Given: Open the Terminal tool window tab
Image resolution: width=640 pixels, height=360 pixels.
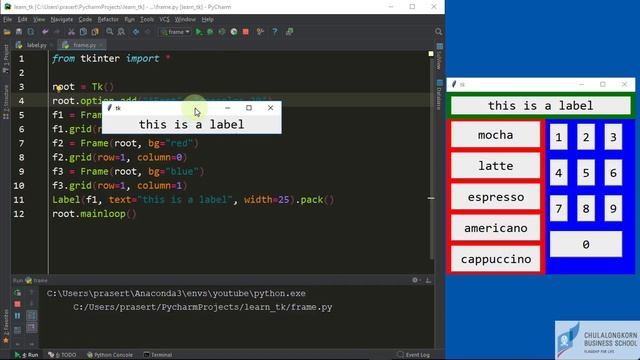Looking at the screenshot, I should coord(158,355).
